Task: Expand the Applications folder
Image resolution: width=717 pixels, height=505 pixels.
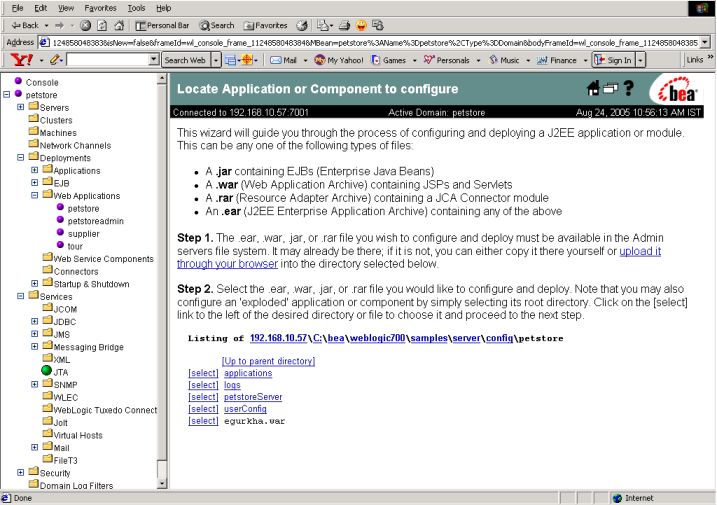Action: [34, 170]
